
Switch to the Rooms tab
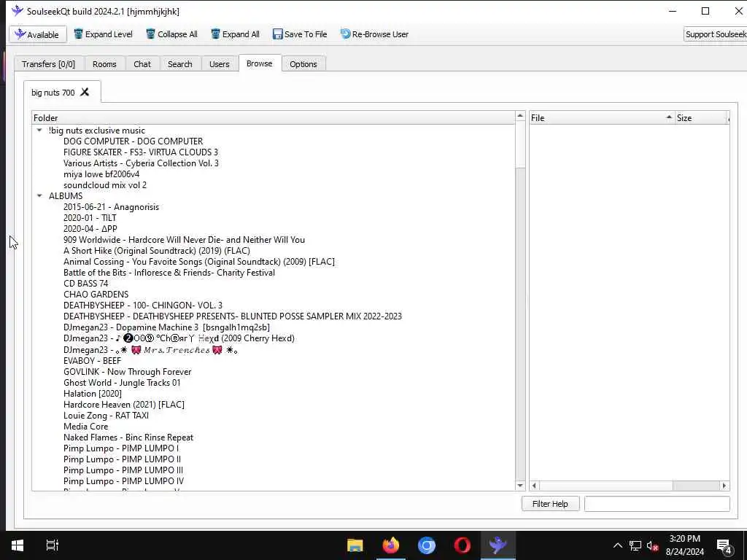[x=104, y=64]
